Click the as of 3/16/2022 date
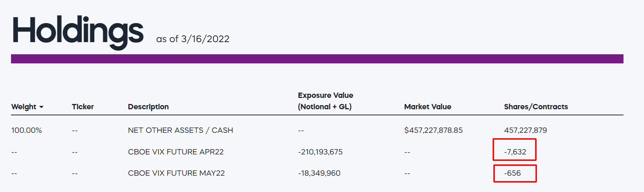Screen dimensions: 644x192 [193, 39]
